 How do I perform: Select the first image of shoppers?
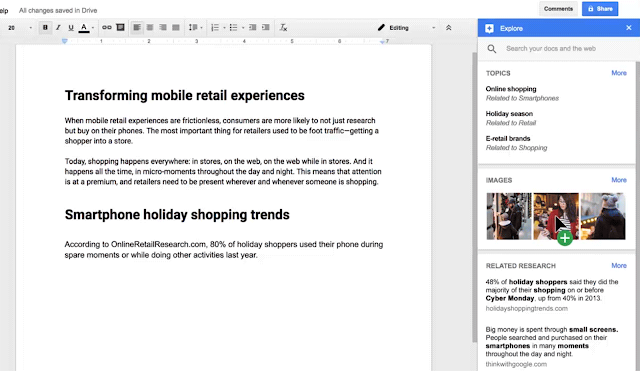pyautogui.click(x=509, y=216)
